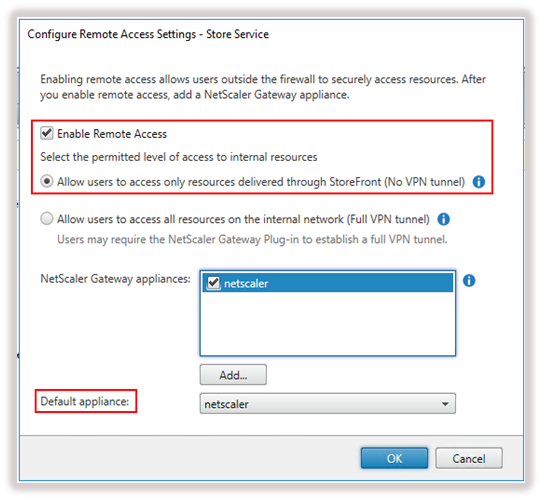The image size is (542, 500).
Task: Uncheck the Enable Remote Access checkbox
Action: pyautogui.click(x=47, y=133)
